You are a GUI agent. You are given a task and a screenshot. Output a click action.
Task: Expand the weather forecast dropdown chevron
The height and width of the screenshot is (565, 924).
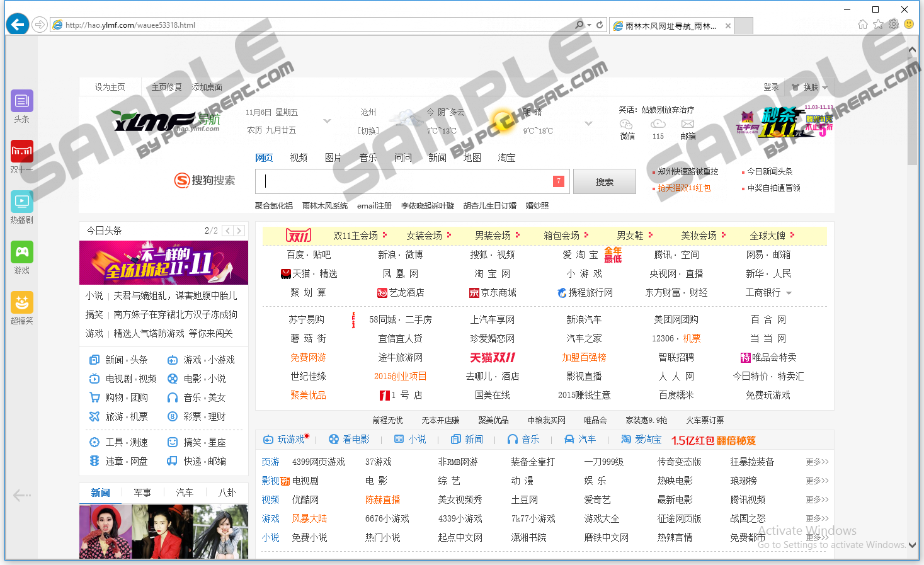coord(588,123)
